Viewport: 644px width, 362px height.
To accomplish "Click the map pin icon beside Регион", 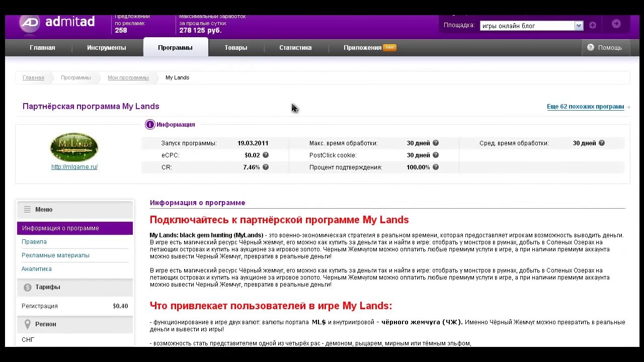I will (x=28, y=324).
